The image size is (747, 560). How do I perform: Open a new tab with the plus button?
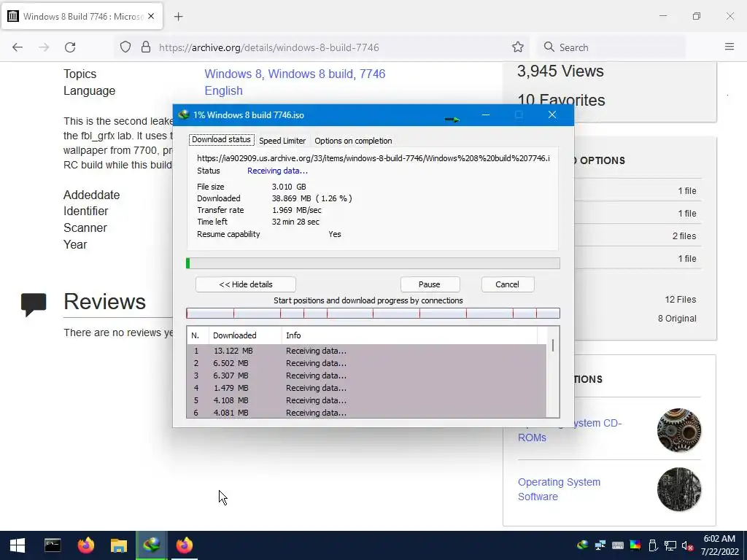pyautogui.click(x=178, y=17)
